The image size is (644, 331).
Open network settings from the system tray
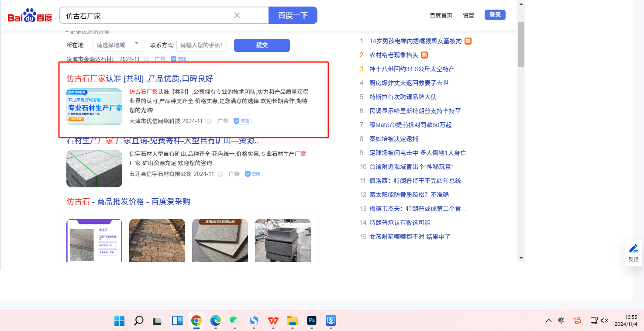point(594,321)
